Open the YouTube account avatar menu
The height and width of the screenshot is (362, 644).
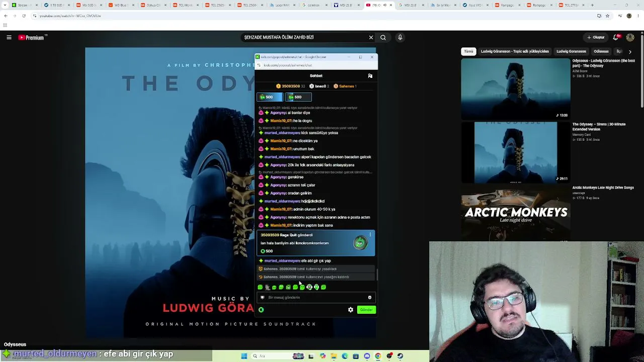630,37
